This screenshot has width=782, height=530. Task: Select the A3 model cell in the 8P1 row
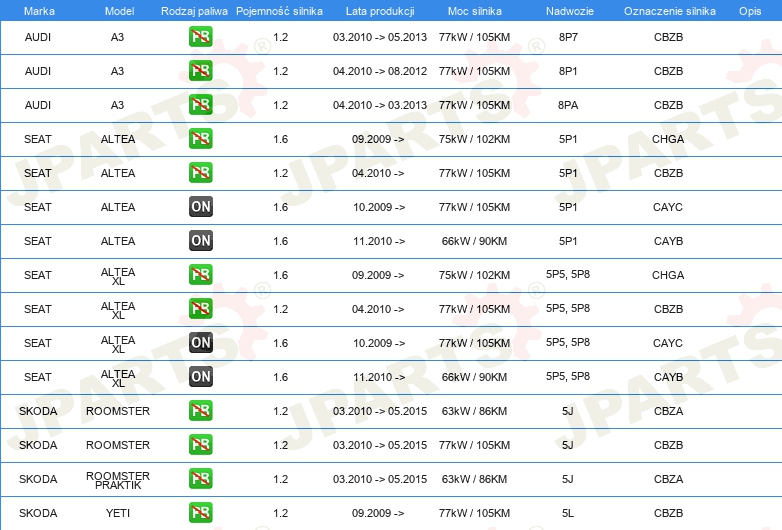pyautogui.click(x=117, y=71)
